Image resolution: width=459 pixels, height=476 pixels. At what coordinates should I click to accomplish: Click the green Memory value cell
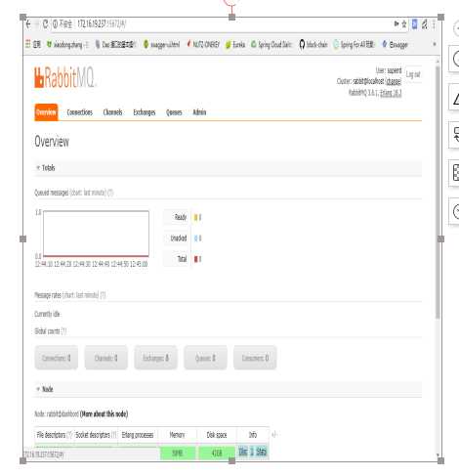pyautogui.click(x=178, y=453)
